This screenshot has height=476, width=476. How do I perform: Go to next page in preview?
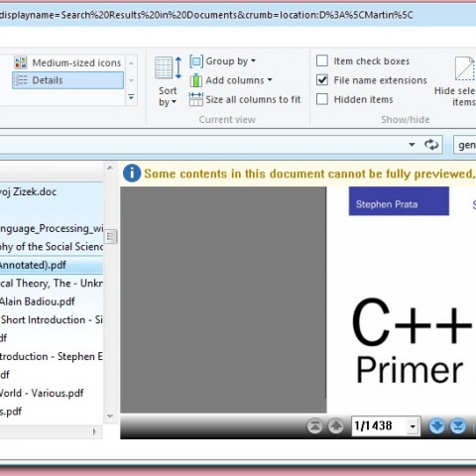436,425
